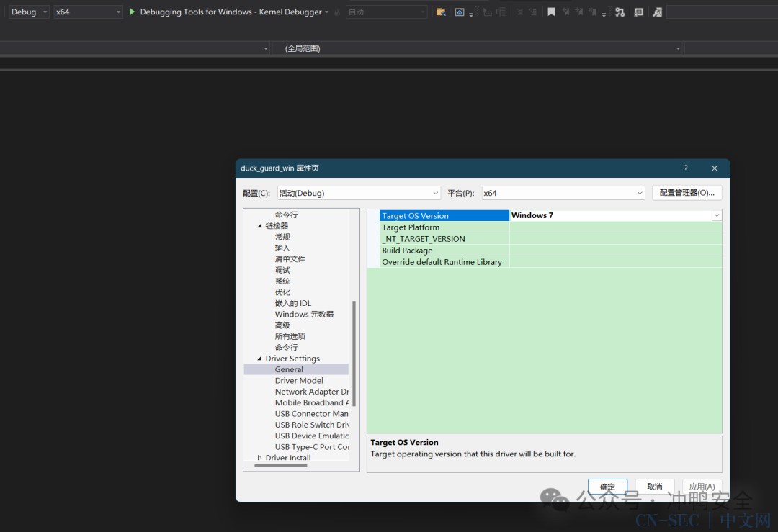Go to the previous bookmark icon
This screenshot has height=532, width=778.
(565, 12)
